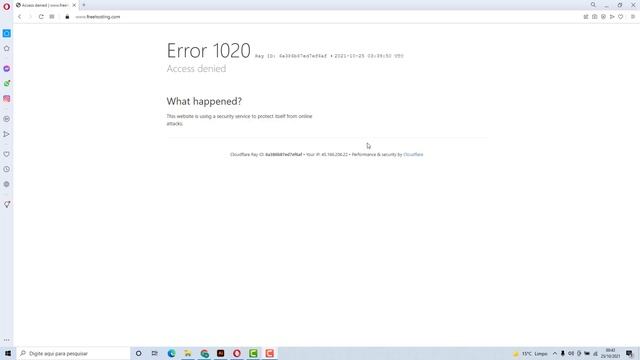
Task: Send page to My Flow from toolbar
Action: (x=612, y=17)
